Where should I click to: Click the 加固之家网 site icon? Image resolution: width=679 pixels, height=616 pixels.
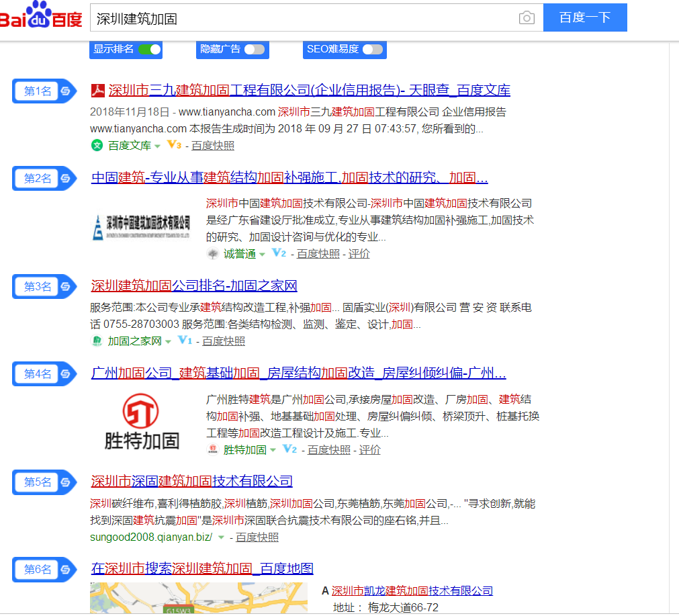[x=97, y=341]
